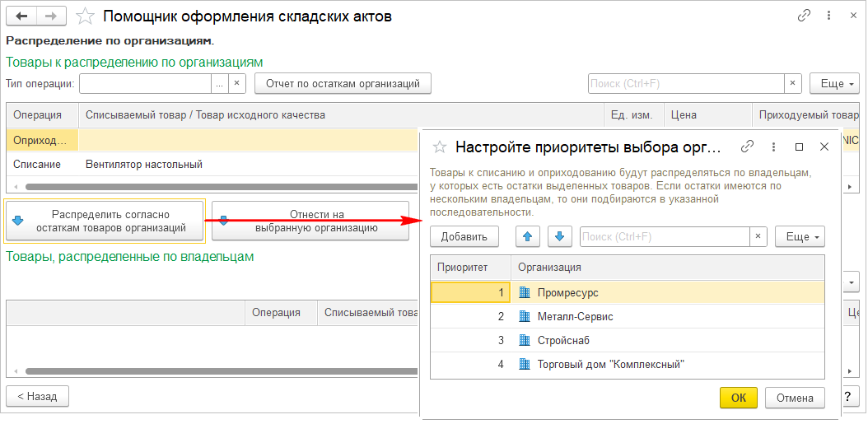Go back with the Назад button
The width and height of the screenshot is (868, 424).
pyautogui.click(x=37, y=396)
